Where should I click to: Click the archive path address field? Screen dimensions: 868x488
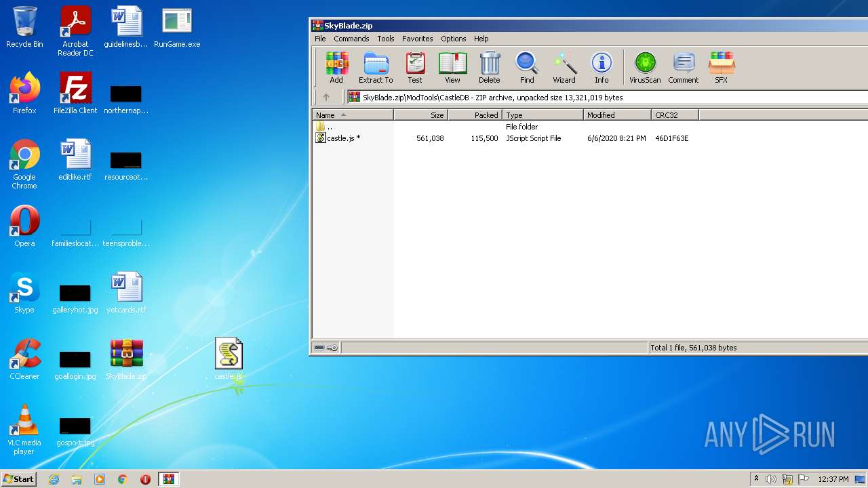pyautogui.click(x=607, y=98)
